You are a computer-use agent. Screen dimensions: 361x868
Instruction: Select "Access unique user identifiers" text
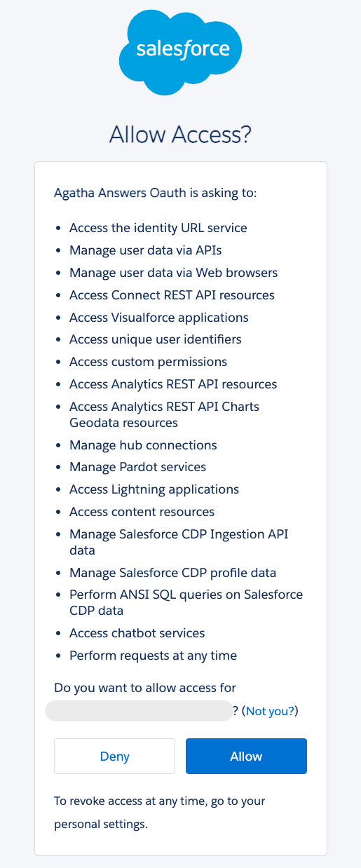pyautogui.click(x=155, y=339)
